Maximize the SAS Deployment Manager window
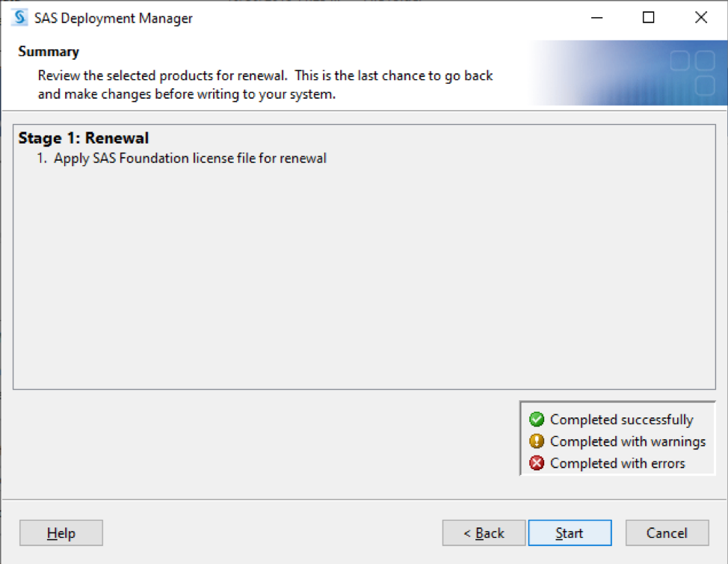Viewport: 728px width, 564px height. pyautogui.click(x=648, y=18)
